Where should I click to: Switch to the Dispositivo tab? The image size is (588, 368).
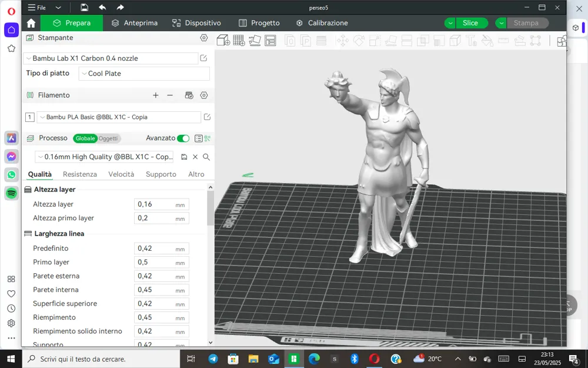[196, 23]
